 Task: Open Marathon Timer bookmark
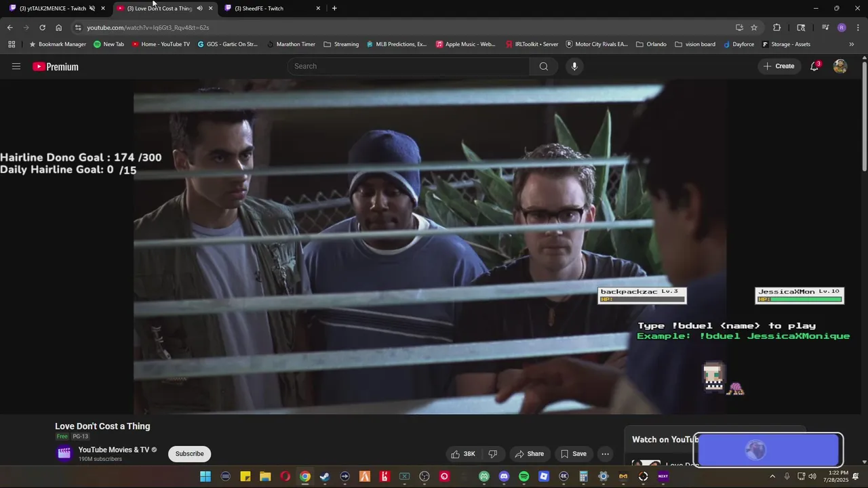(291, 44)
